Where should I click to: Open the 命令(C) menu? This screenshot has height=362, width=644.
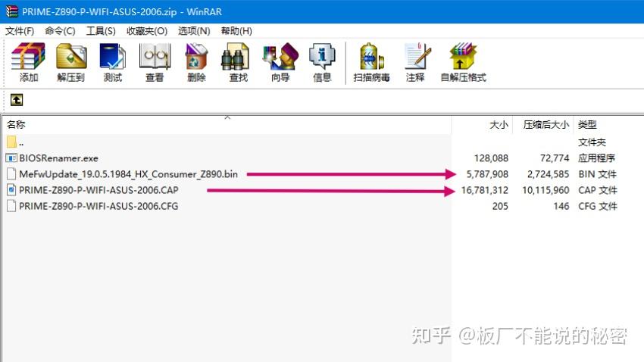click(x=60, y=31)
